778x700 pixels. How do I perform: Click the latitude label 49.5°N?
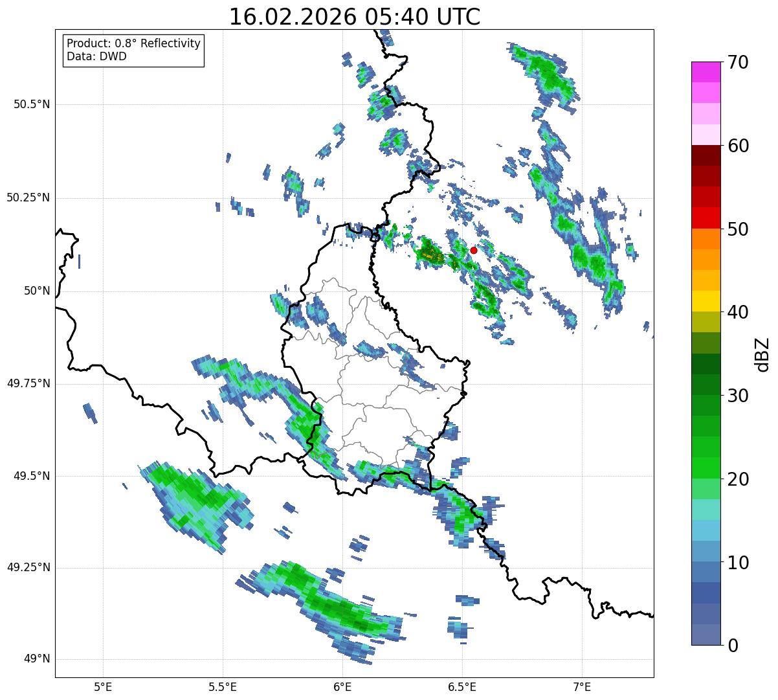click(31, 476)
